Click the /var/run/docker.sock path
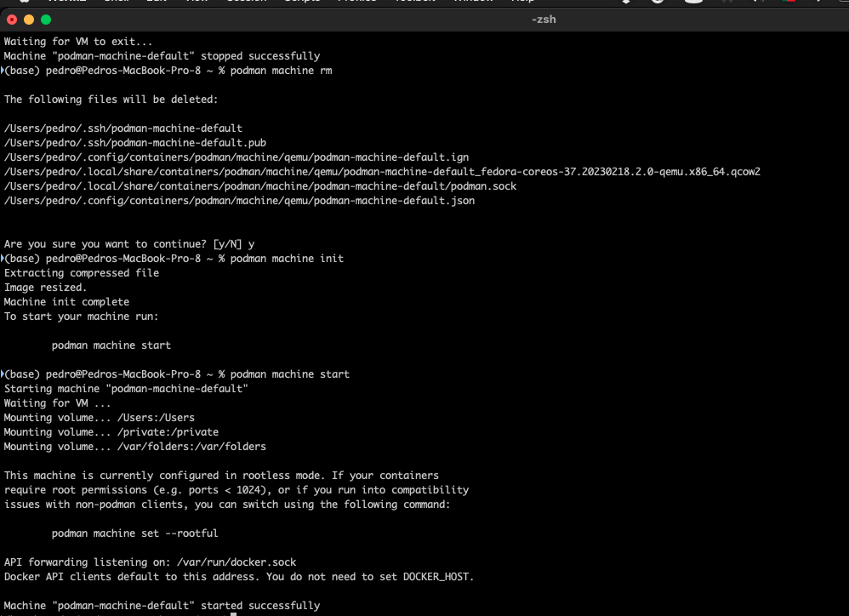 click(219, 562)
